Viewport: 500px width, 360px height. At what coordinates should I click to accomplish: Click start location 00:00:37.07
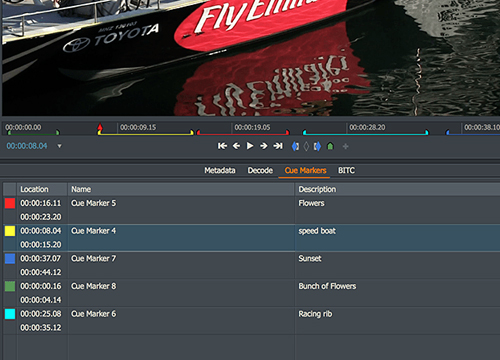click(x=41, y=258)
